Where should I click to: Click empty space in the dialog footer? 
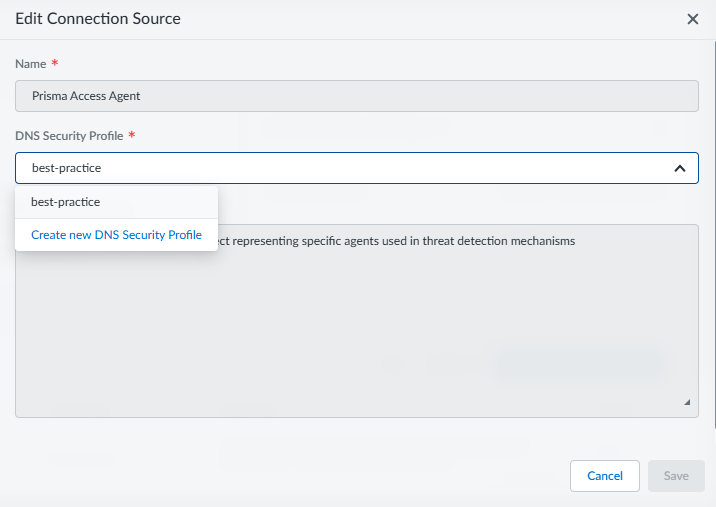click(x=300, y=476)
